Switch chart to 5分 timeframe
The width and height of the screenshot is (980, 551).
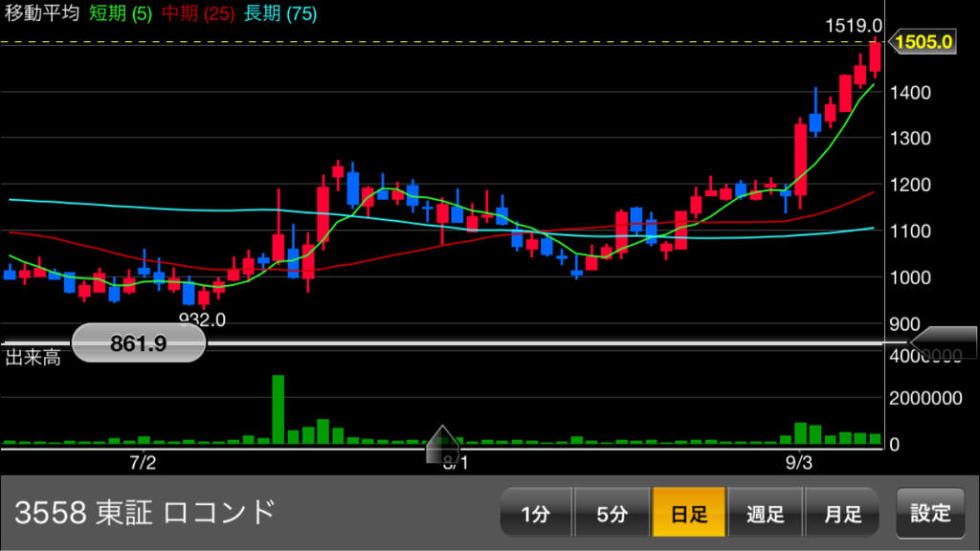pyautogui.click(x=612, y=513)
